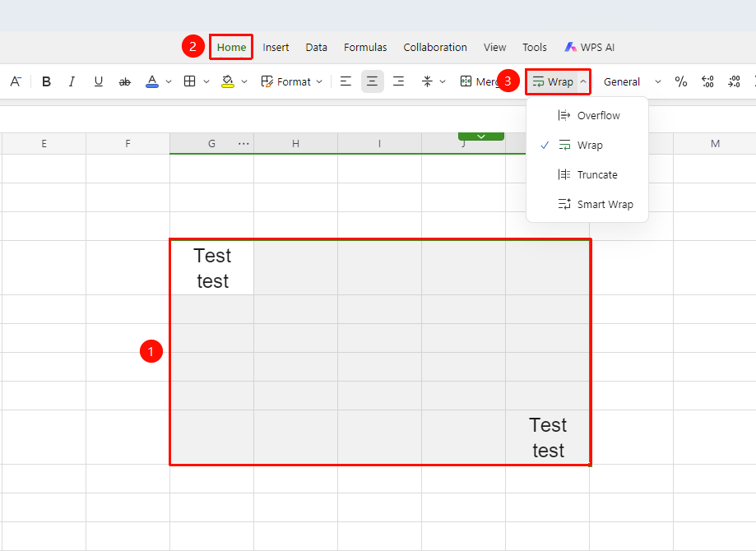Open the font color dropdown arrow

(x=169, y=82)
